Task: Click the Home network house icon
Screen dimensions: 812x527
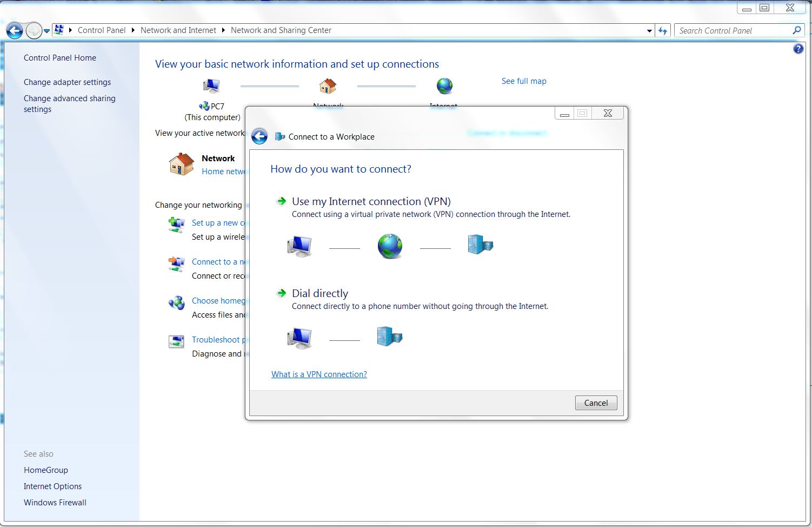Action: [181, 164]
